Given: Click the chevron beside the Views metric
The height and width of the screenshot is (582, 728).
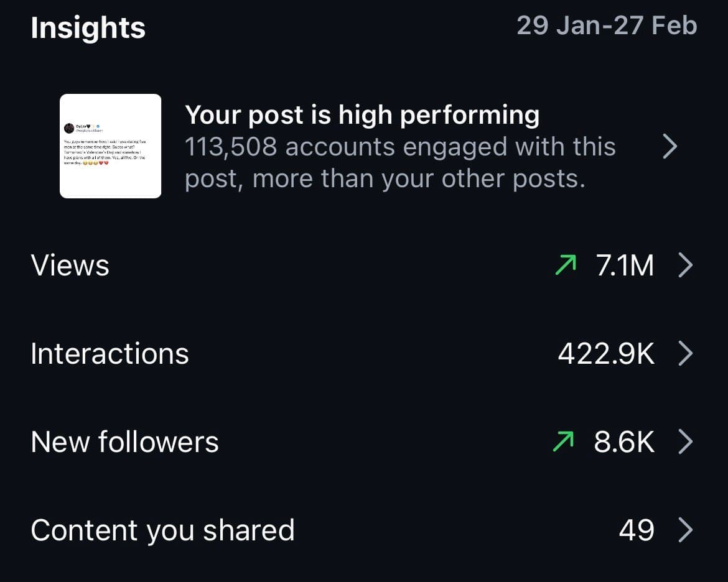Looking at the screenshot, I should click(x=686, y=265).
